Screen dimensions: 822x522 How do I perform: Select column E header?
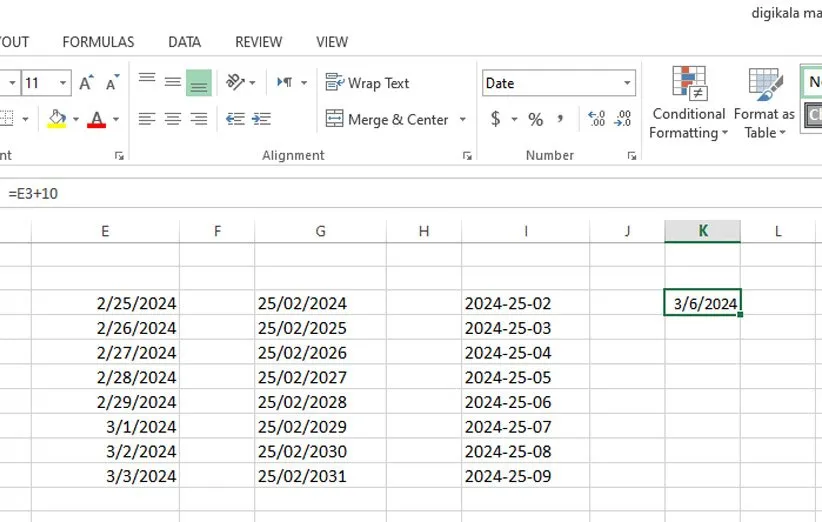(105, 231)
